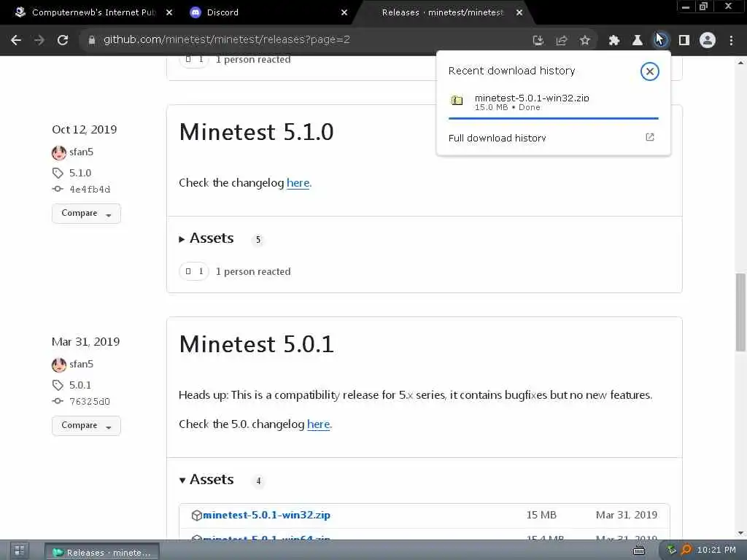Open sfan5 profile under Mar 31, 2019
This screenshot has height=560, width=747.
pyautogui.click(x=82, y=365)
